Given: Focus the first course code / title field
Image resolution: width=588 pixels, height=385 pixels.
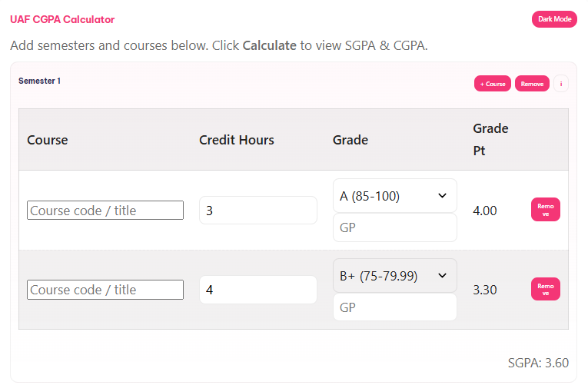Looking at the screenshot, I should click(x=105, y=211).
